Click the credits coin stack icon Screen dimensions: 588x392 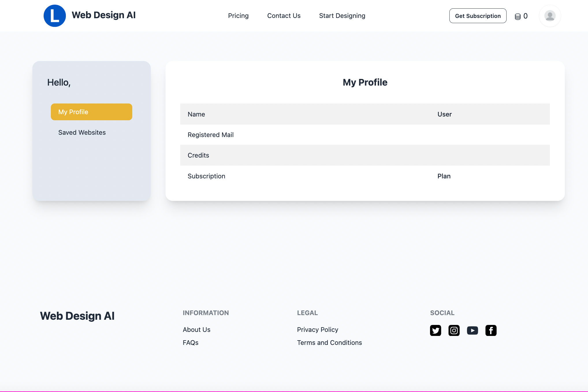coord(518,16)
